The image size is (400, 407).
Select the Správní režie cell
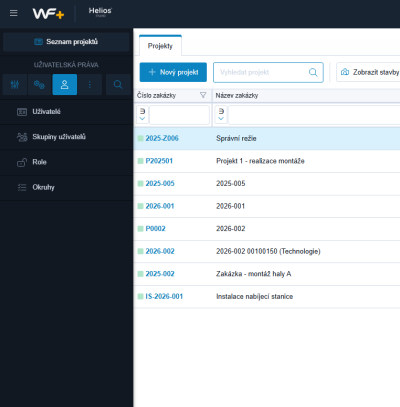point(236,139)
